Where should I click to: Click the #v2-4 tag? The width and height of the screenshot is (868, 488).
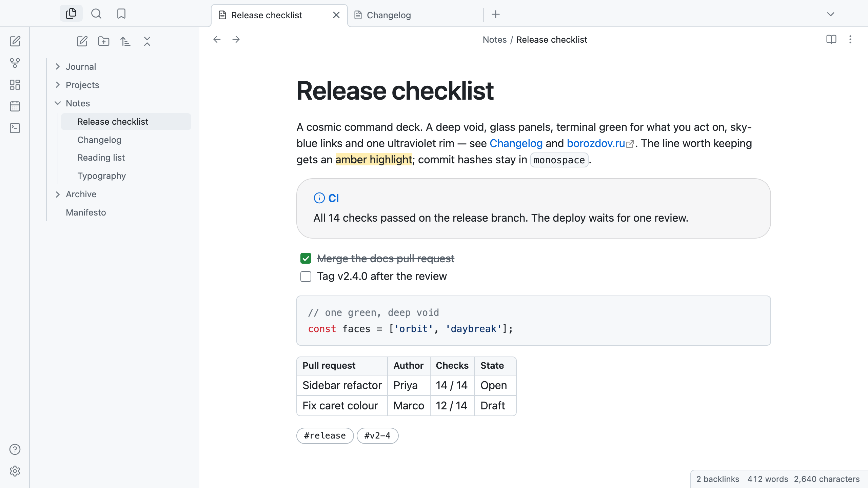pyautogui.click(x=377, y=435)
